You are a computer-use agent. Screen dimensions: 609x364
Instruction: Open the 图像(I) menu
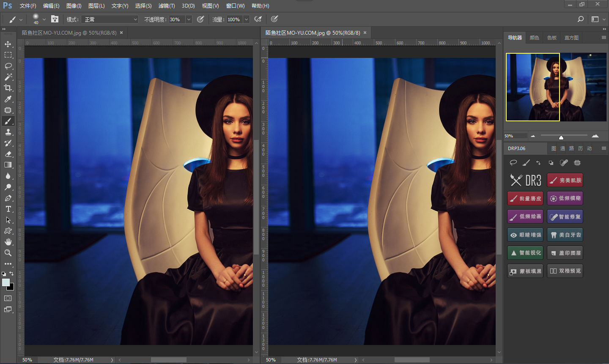74,6
